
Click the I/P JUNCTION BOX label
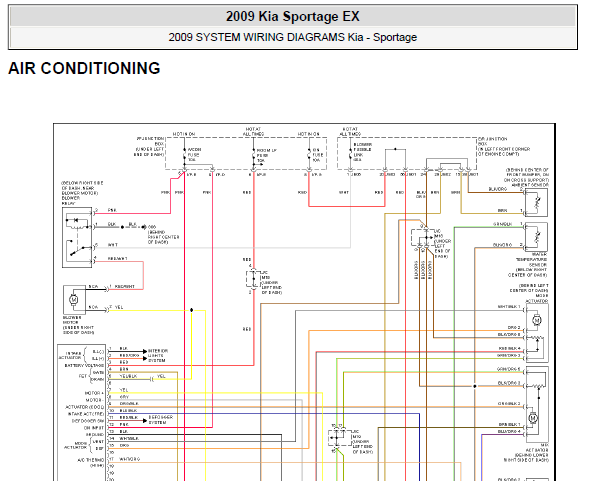click(x=151, y=141)
